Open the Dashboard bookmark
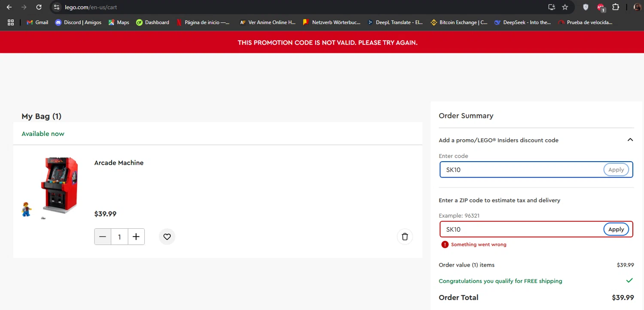 pos(152,22)
